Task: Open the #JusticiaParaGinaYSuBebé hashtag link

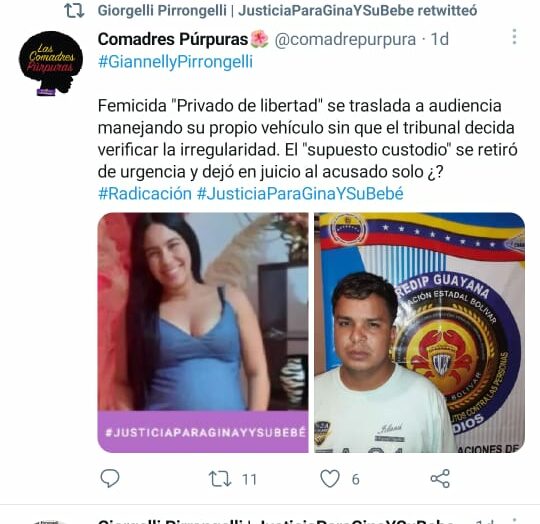Action: [300, 193]
